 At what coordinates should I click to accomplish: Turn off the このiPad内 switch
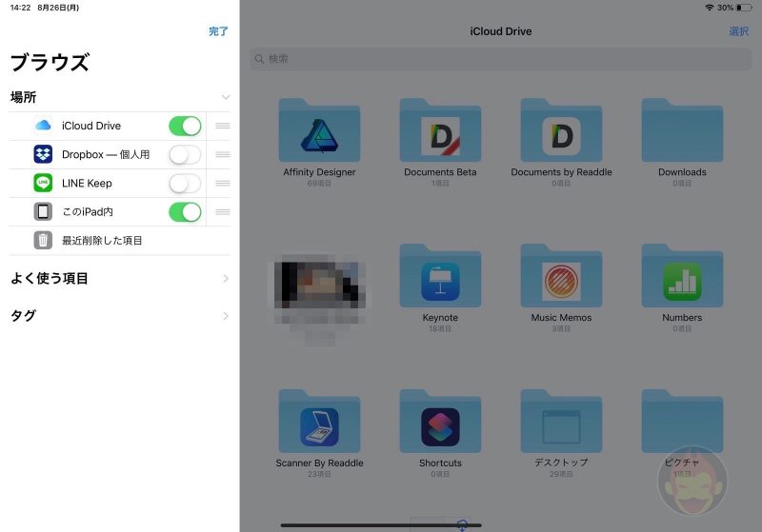pos(185,212)
